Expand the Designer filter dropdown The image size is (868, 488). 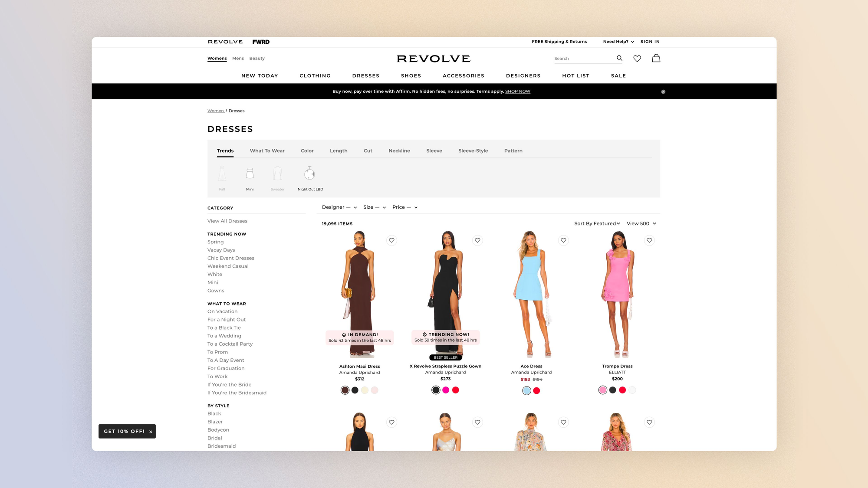click(339, 207)
